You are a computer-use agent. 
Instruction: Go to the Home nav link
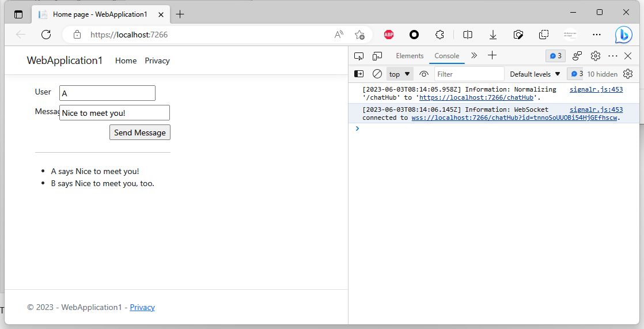126,60
